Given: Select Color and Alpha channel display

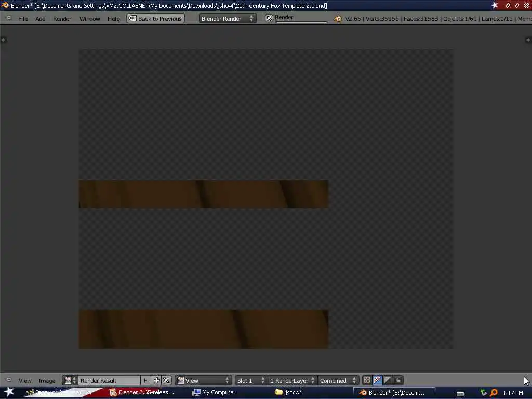Looking at the screenshot, I should click(x=377, y=381).
